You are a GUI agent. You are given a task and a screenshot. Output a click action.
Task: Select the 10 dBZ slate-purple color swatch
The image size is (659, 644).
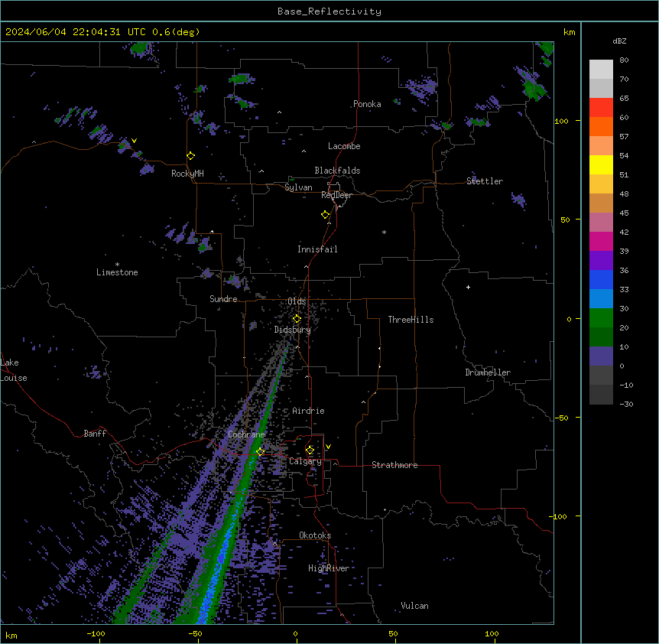601,356
